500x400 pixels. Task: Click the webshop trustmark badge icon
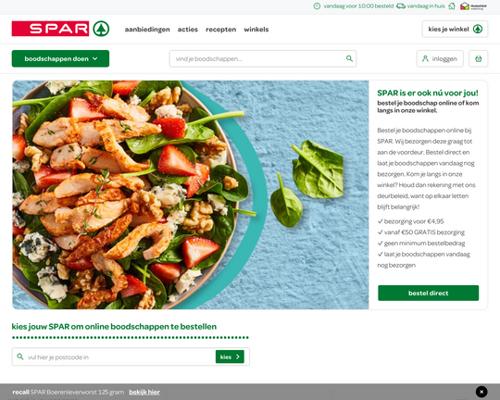click(473, 6)
